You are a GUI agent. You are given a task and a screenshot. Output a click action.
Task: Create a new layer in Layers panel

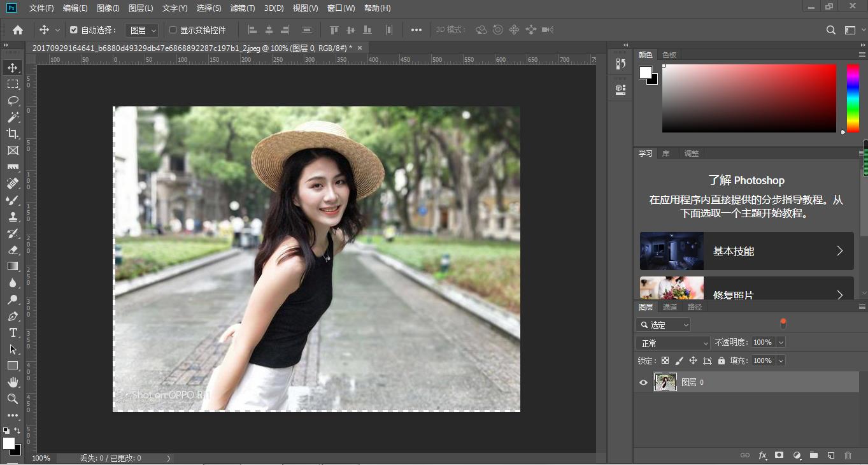[831, 455]
